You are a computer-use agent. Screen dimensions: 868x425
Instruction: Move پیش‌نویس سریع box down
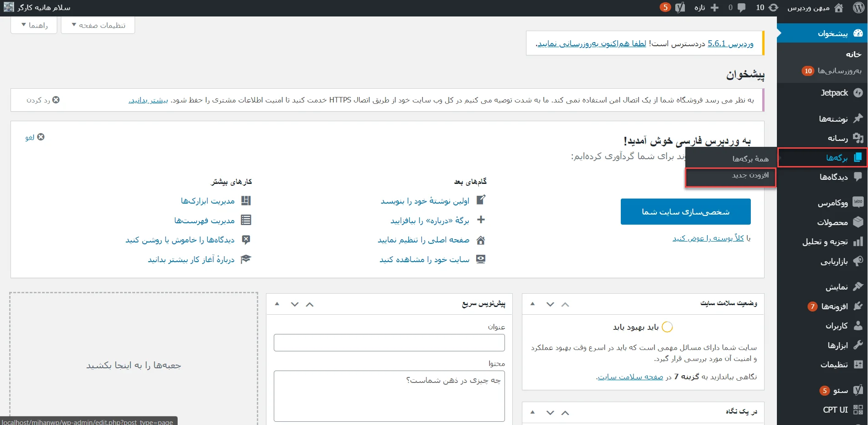(x=295, y=304)
